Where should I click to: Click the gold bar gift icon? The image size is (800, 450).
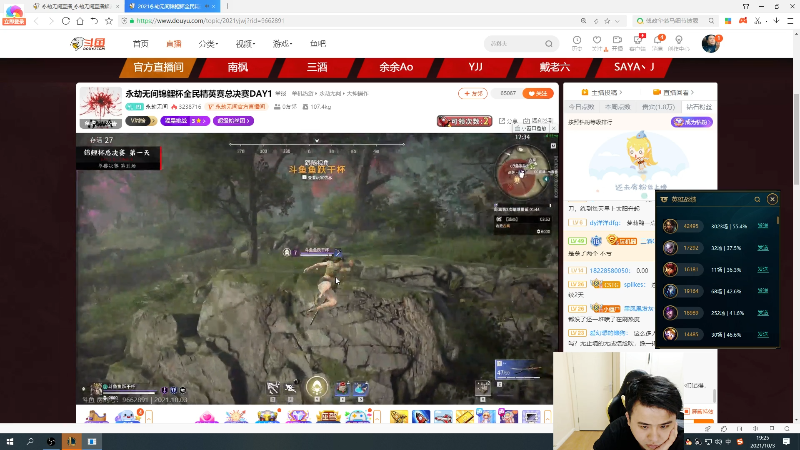point(464,417)
